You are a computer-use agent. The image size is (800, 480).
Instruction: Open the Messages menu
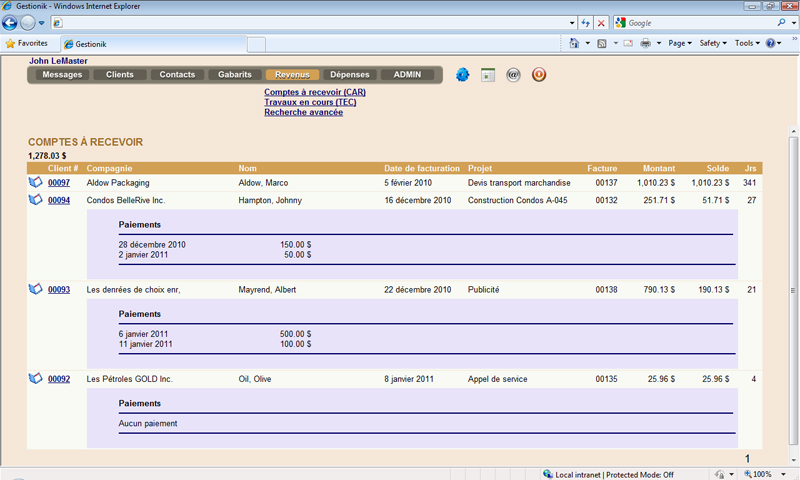click(x=62, y=74)
